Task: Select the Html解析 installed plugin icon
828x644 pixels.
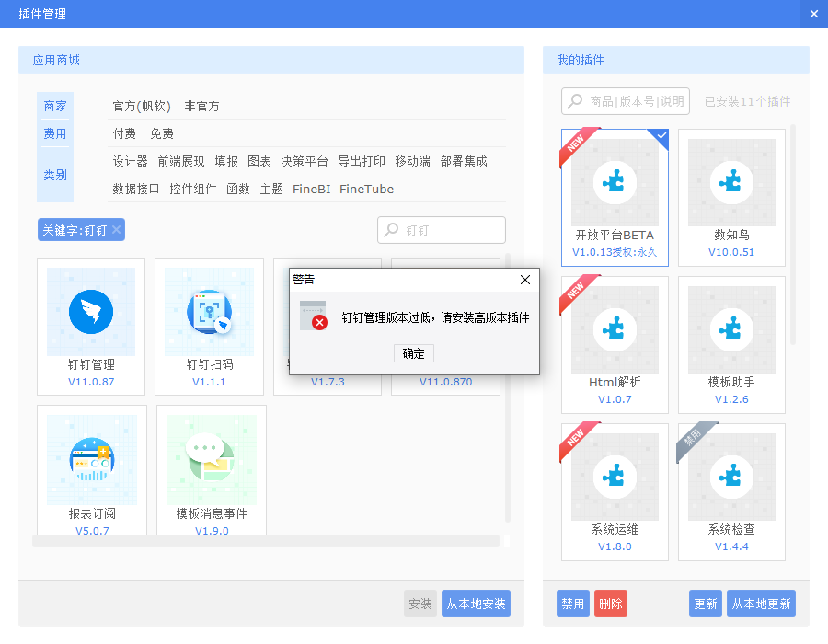Action: [x=615, y=330]
